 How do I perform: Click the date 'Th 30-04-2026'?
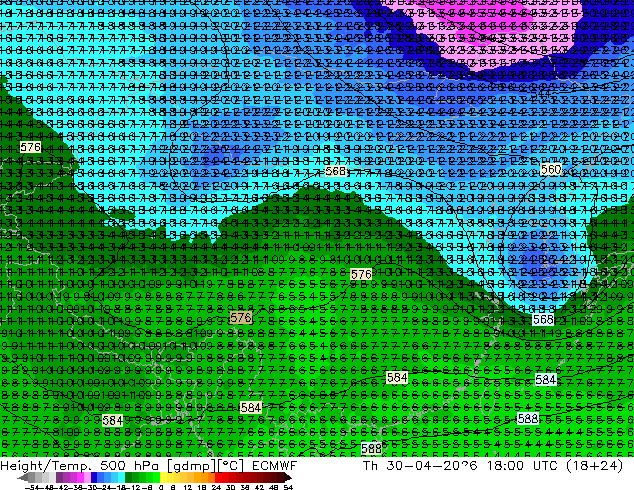[x=421, y=466]
